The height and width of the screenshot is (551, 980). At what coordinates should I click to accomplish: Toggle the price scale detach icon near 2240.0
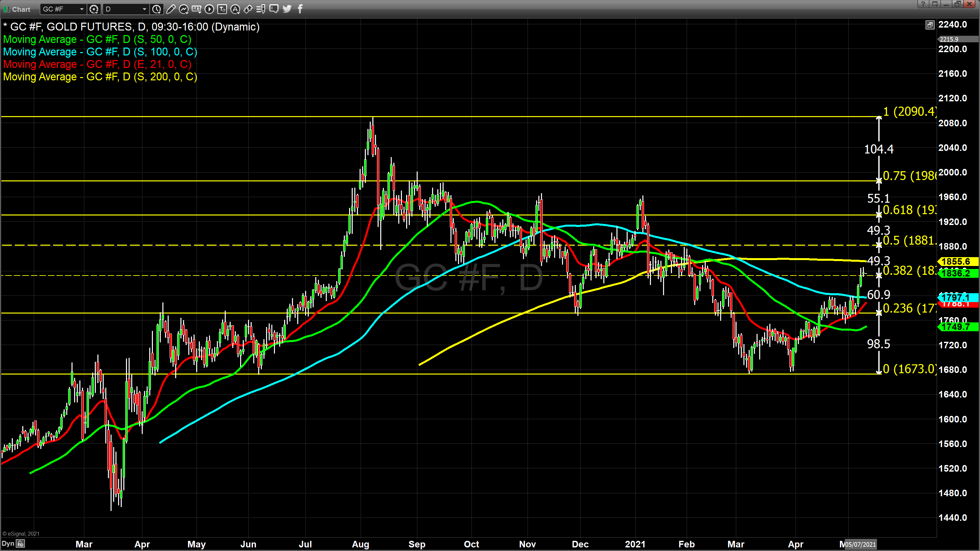930,25
